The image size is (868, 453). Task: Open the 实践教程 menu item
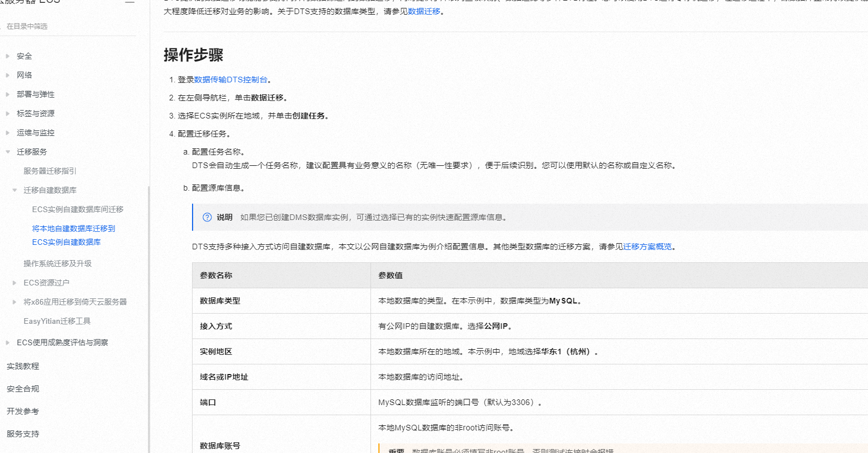23,366
